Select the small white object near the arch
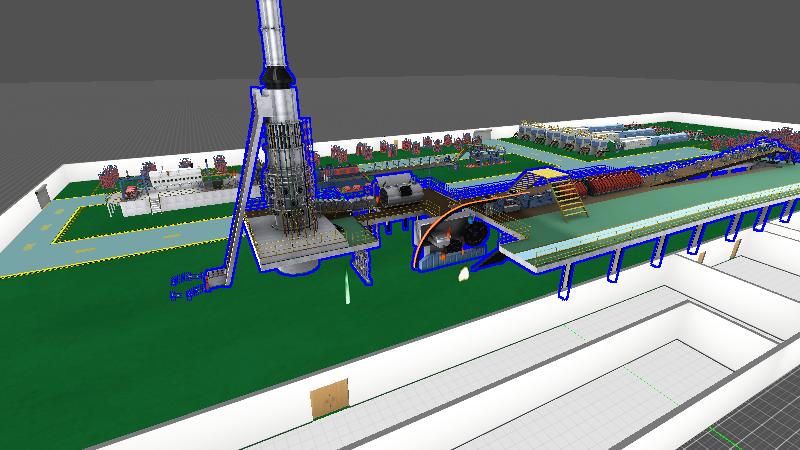The height and width of the screenshot is (450, 800). coord(464,272)
